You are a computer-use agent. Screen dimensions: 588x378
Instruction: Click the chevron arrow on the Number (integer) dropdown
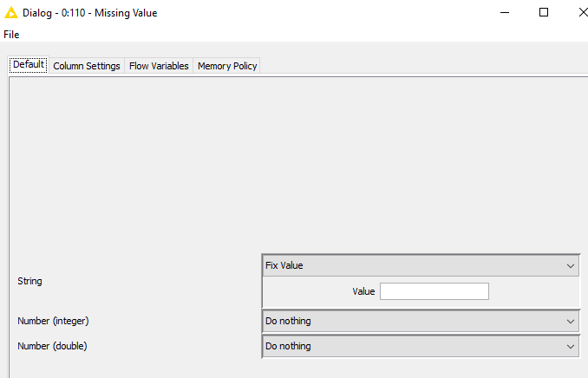[571, 322]
